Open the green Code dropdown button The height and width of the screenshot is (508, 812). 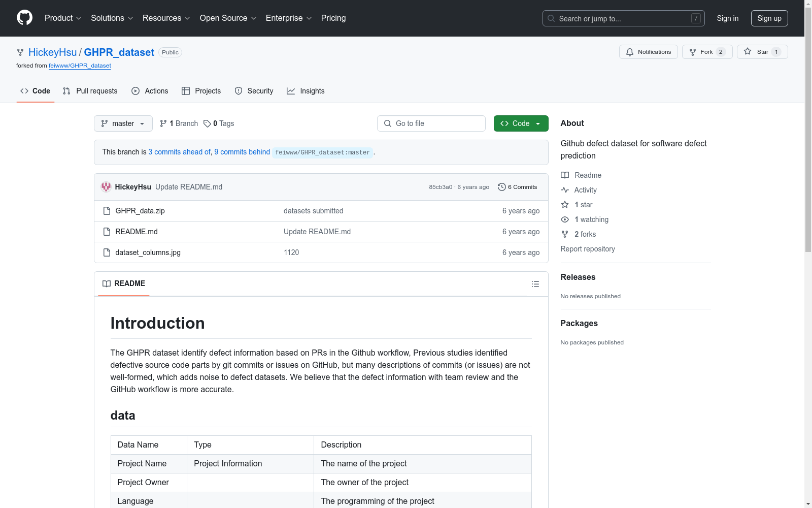(x=521, y=123)
